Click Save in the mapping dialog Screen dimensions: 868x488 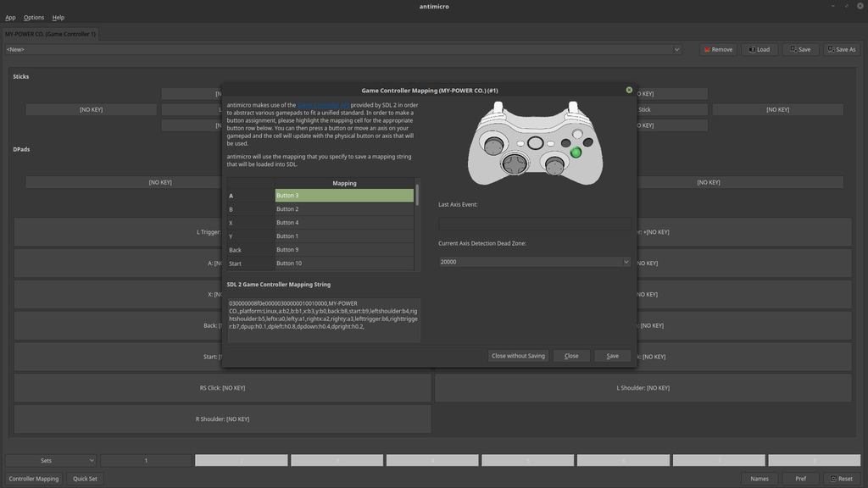tap(612, 356)
